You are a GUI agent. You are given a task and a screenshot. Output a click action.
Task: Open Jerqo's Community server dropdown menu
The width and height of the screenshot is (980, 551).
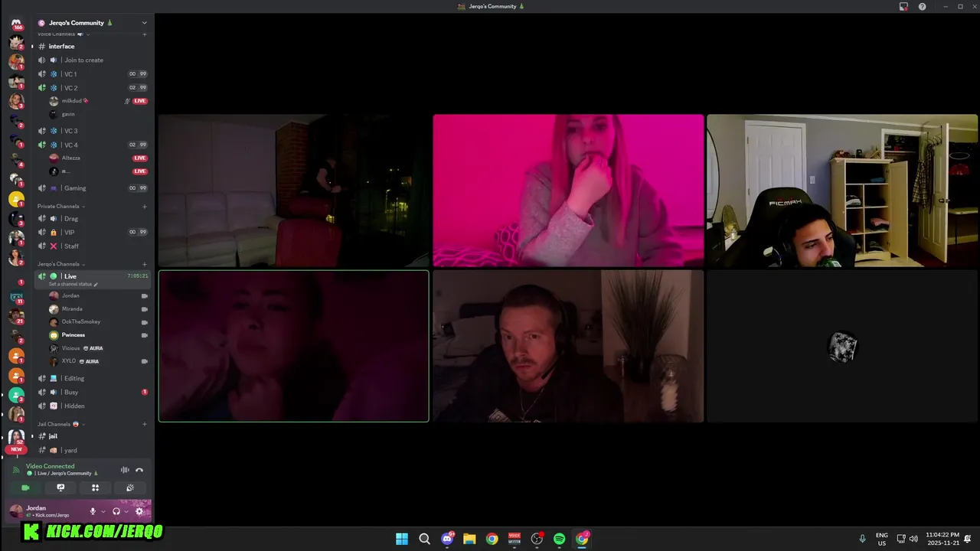144,23
